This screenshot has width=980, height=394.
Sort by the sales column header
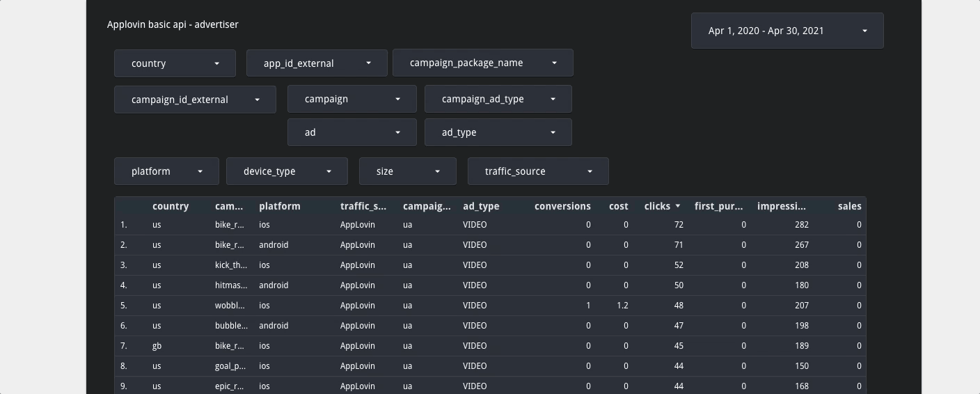click(x=849, y=206)
